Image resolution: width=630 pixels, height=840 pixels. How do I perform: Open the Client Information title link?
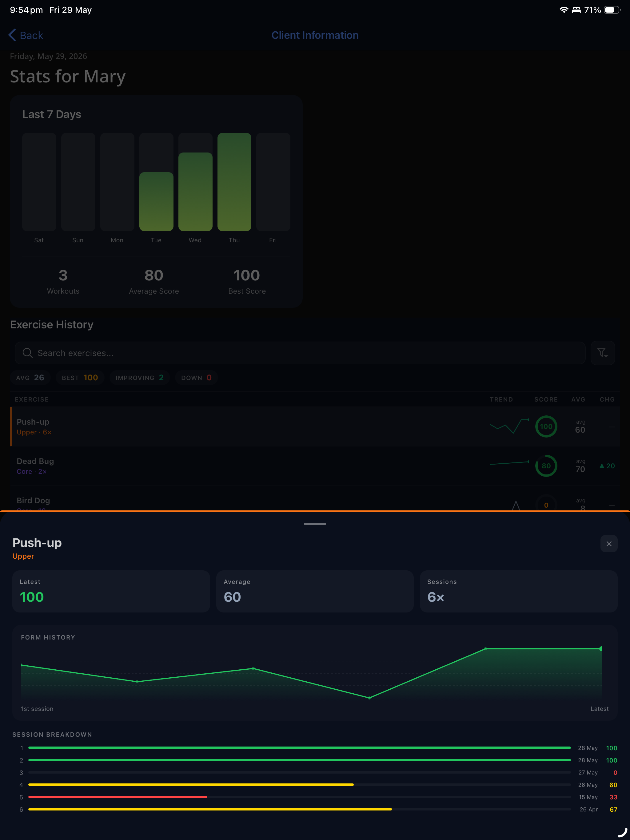coord(315,35)
